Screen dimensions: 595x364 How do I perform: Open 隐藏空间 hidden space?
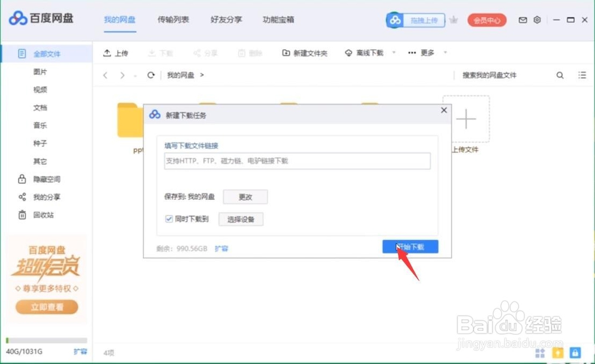[39, 179]
